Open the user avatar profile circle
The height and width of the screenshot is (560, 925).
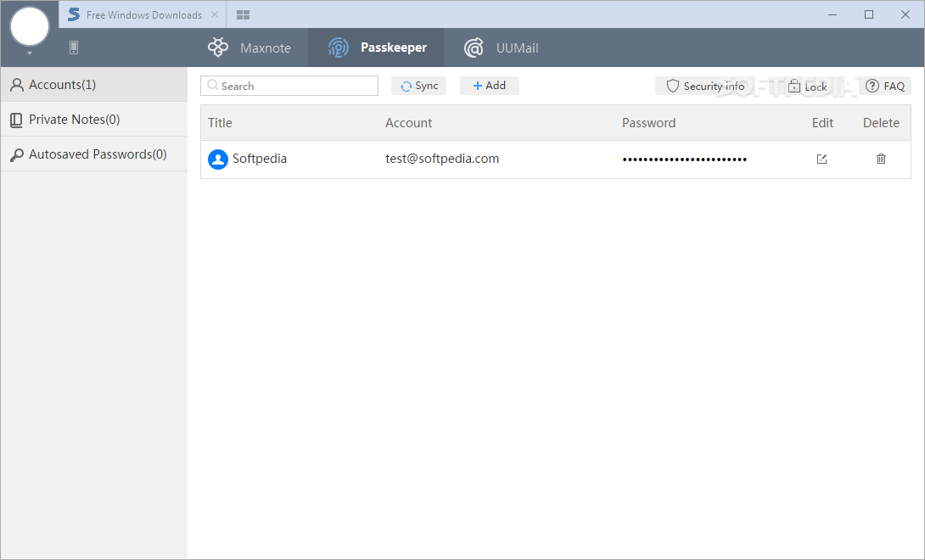(30, 26)
